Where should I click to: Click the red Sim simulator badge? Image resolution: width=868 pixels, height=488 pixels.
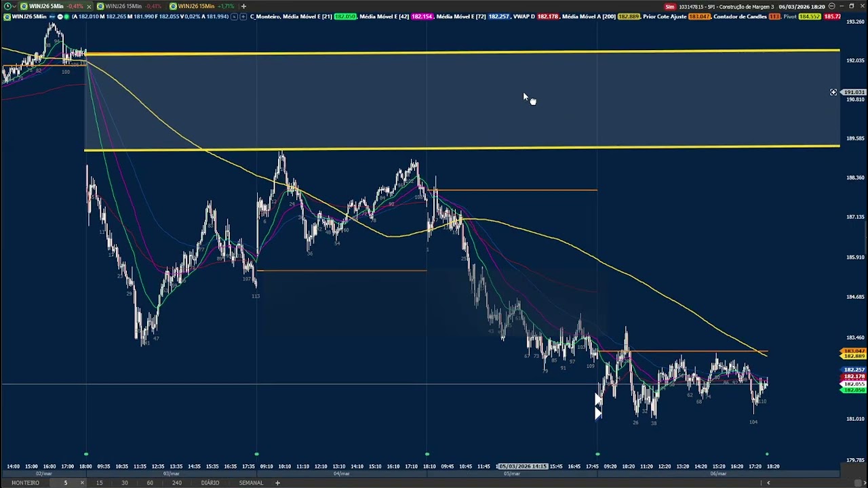click(x=670, y=6)
